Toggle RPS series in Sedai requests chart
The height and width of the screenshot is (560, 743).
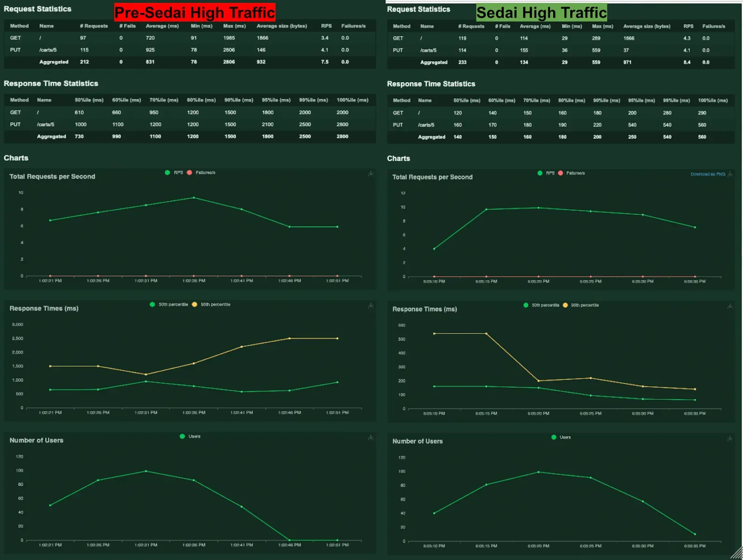click(546, 173)
